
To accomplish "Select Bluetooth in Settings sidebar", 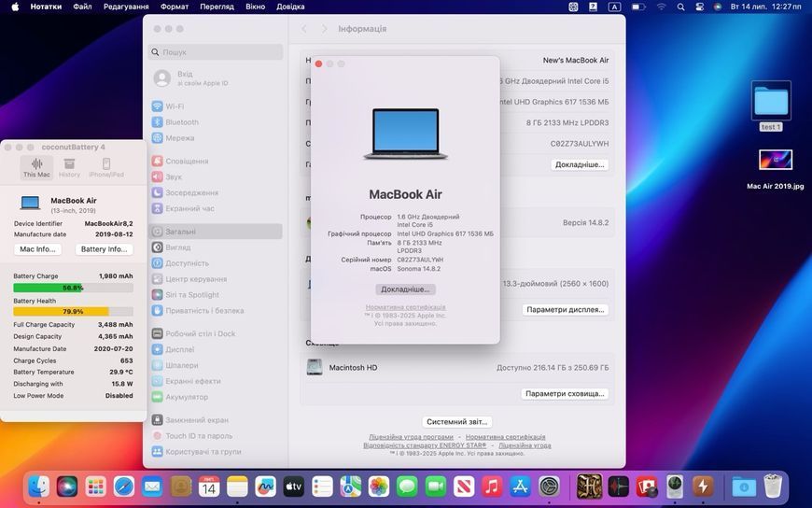I will [x=216, y=121].
